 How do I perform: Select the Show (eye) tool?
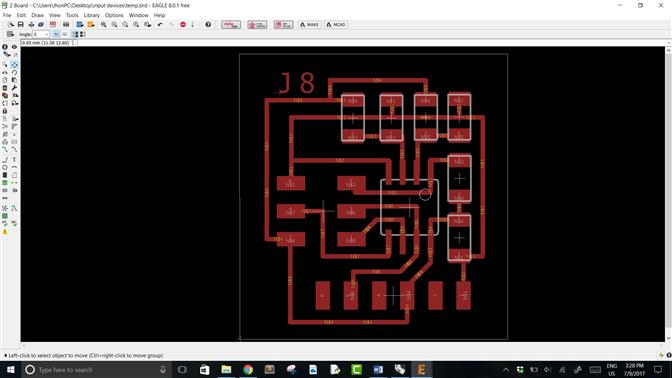point(14,47)
